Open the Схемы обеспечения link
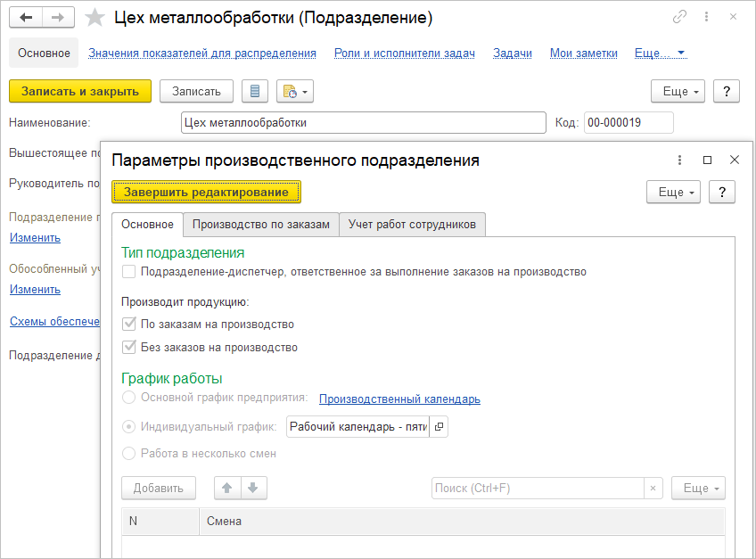756x559 pixels. (54, 321)
